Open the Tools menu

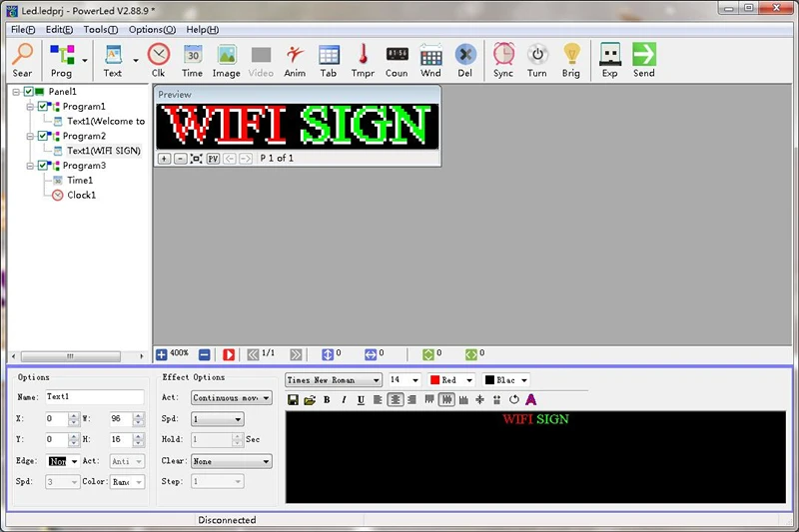[101, 30]
